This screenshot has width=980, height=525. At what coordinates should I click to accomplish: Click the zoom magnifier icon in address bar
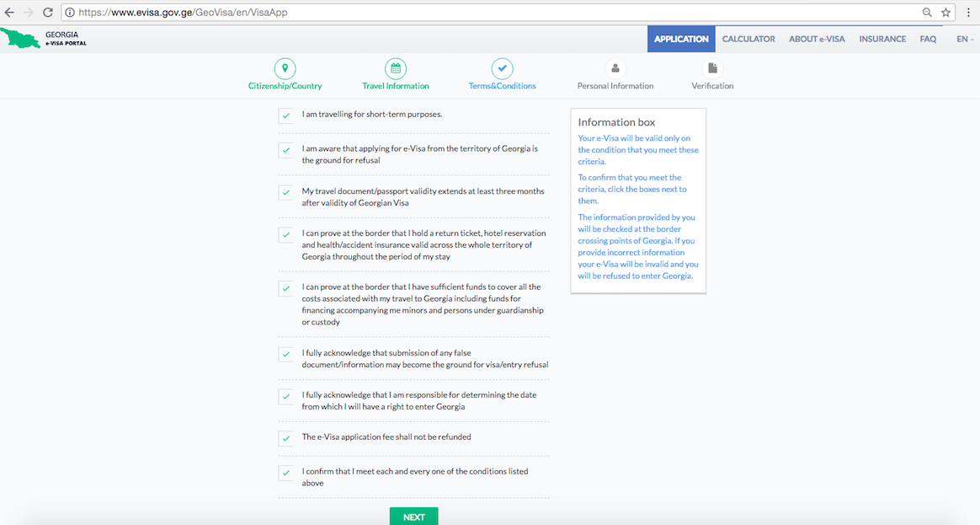927,13
